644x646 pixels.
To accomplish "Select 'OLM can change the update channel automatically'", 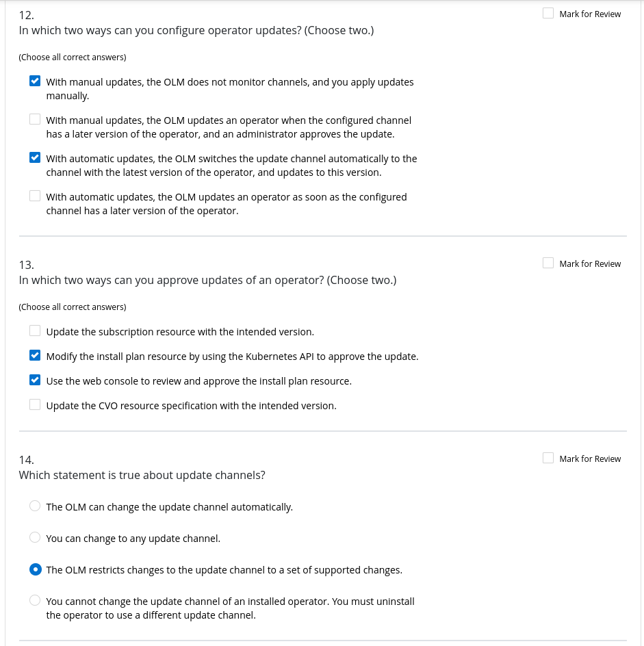I will pyautogui.click(x=35, y=506).
